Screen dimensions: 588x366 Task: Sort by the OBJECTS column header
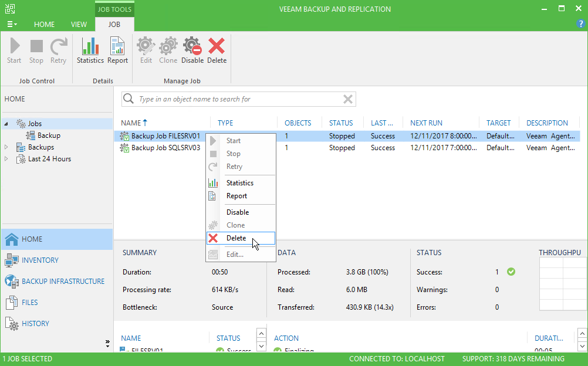pyautogui.click(x=298, y=123)
